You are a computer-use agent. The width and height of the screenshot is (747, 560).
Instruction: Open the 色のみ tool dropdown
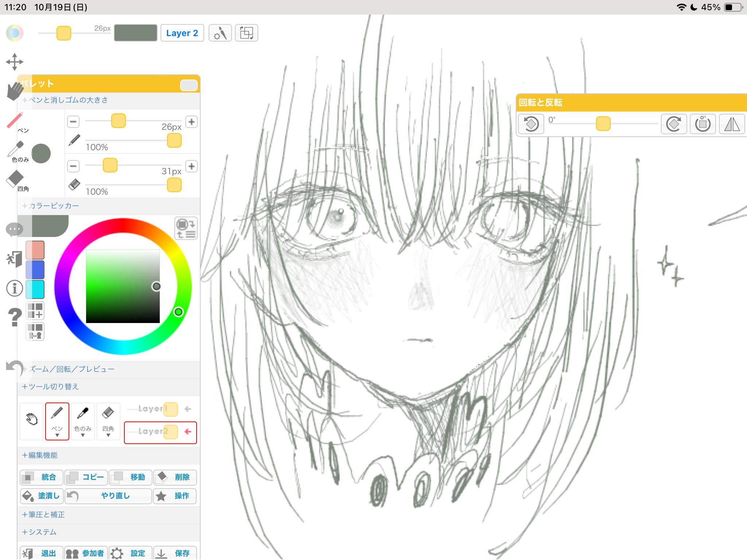coord(83,435)
